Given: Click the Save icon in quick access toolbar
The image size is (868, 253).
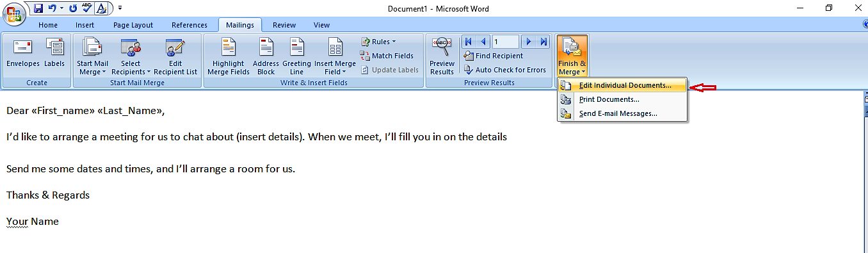Looking at the screenshot, I should [x=38, y=8].
